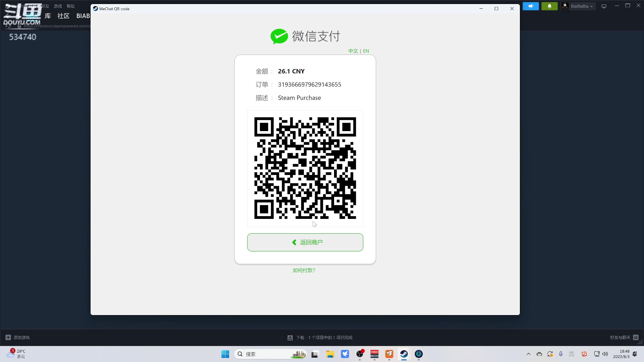Open the clock showing 18:48 2023/8/3
Screen dimensions: 644x362
coord(621,354)
